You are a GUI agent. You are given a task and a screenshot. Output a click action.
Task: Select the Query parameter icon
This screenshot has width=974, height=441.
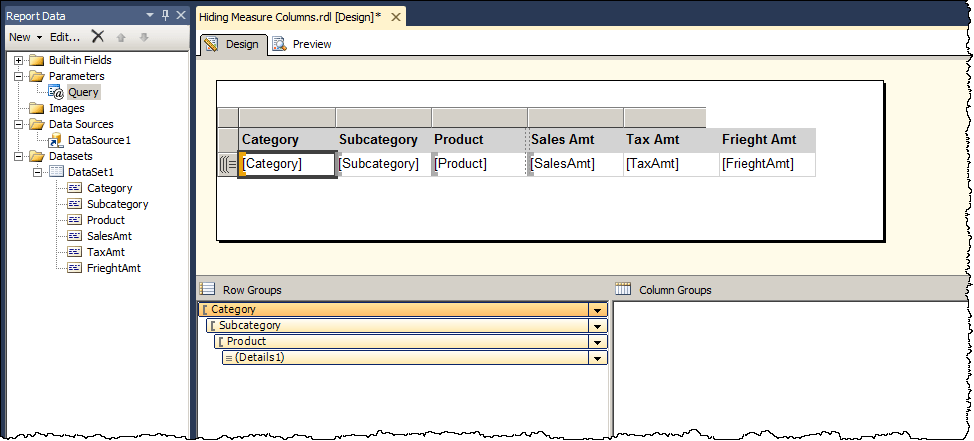click(56, 92)
